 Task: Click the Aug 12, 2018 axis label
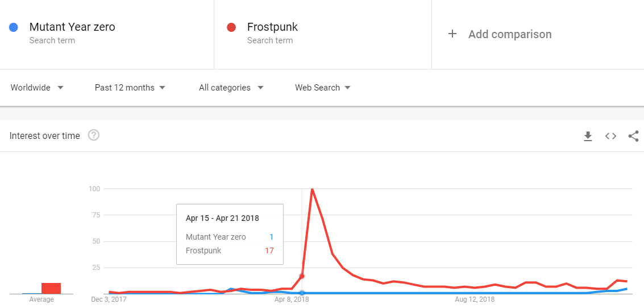(475, 299)
